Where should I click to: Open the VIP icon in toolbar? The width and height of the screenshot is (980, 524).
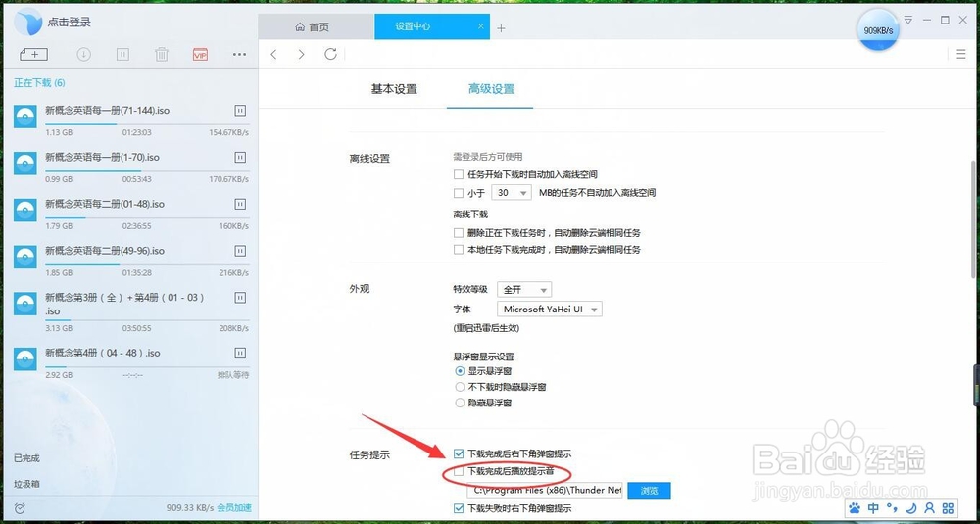[x=200, y=55]
